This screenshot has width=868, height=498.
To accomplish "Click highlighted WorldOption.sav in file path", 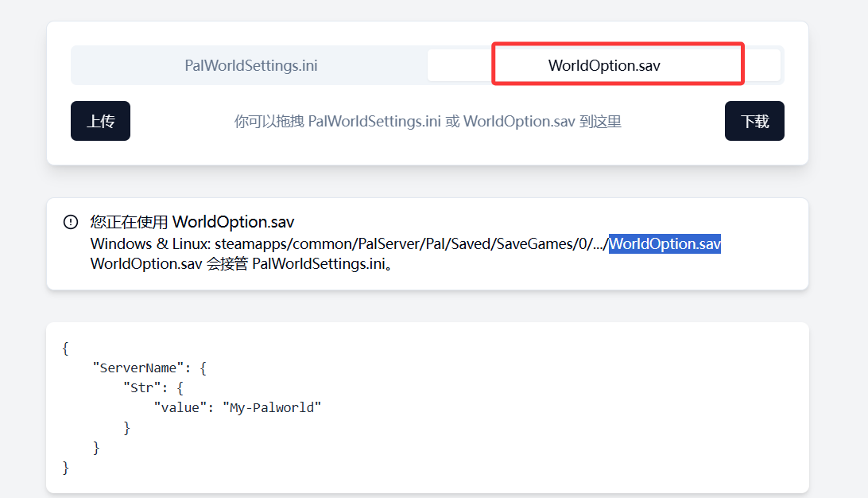I will (x=665, y=243).
